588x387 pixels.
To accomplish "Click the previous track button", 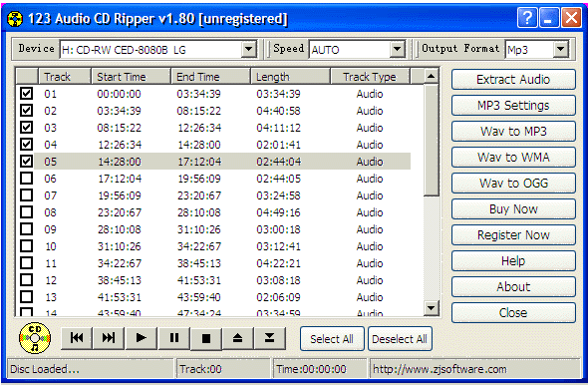I will click(77, 338).
